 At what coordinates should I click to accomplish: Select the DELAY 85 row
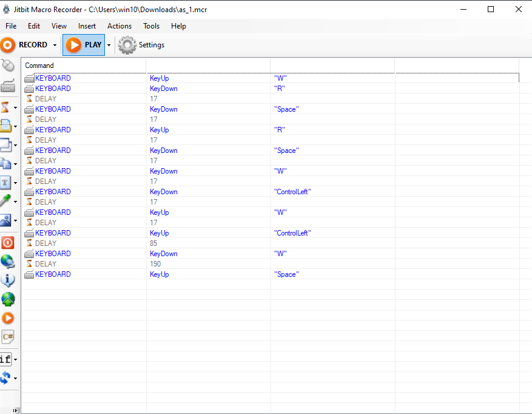coord(271,243)
